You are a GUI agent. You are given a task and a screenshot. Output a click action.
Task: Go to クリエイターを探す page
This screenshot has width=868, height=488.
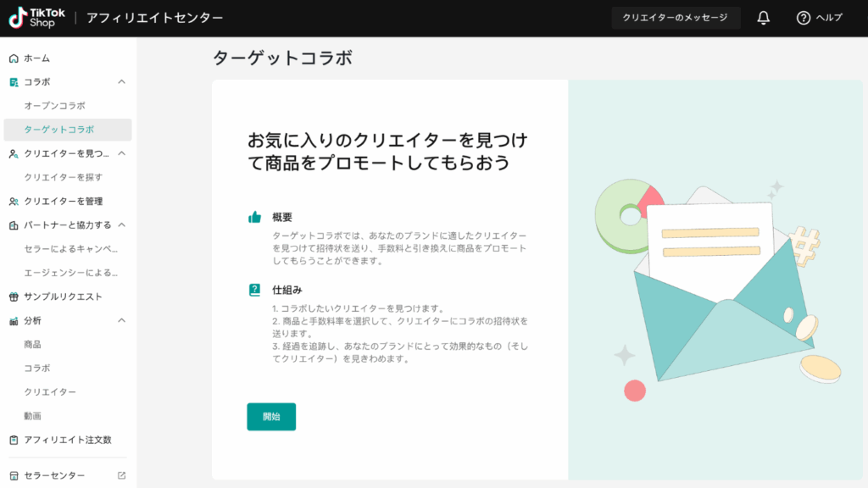coord(64,177)
